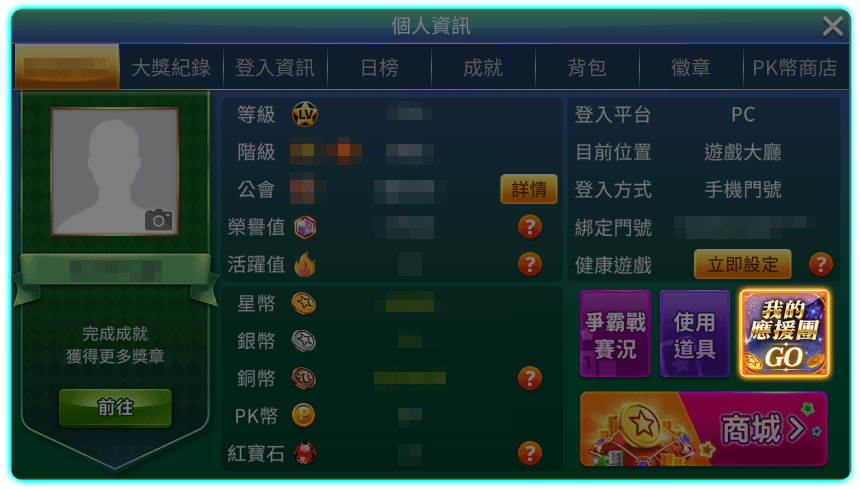Open the 爭霸戰賽況 tile
This screenshot has width=860, height=490.
tap(615, 334)
